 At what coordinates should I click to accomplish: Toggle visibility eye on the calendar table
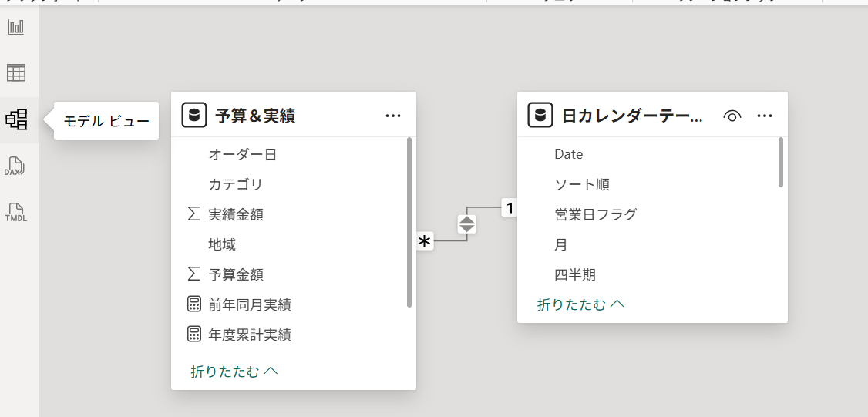(732, 116)
